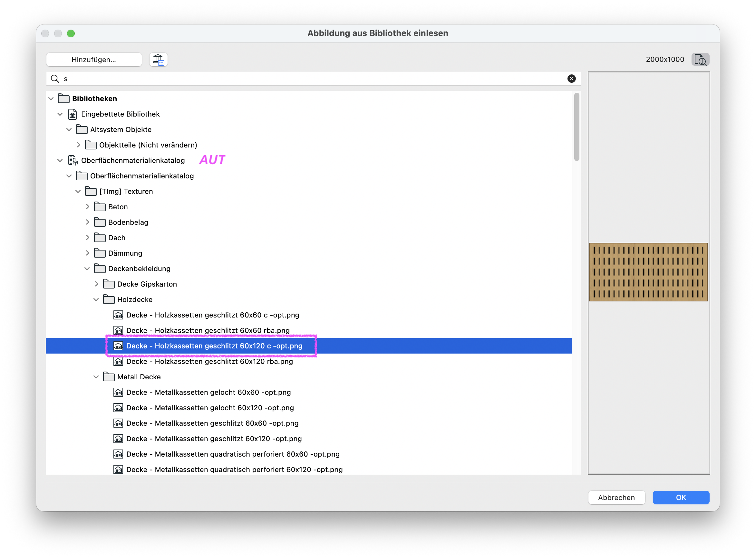Collapse the Holzdecke folder

96,299
